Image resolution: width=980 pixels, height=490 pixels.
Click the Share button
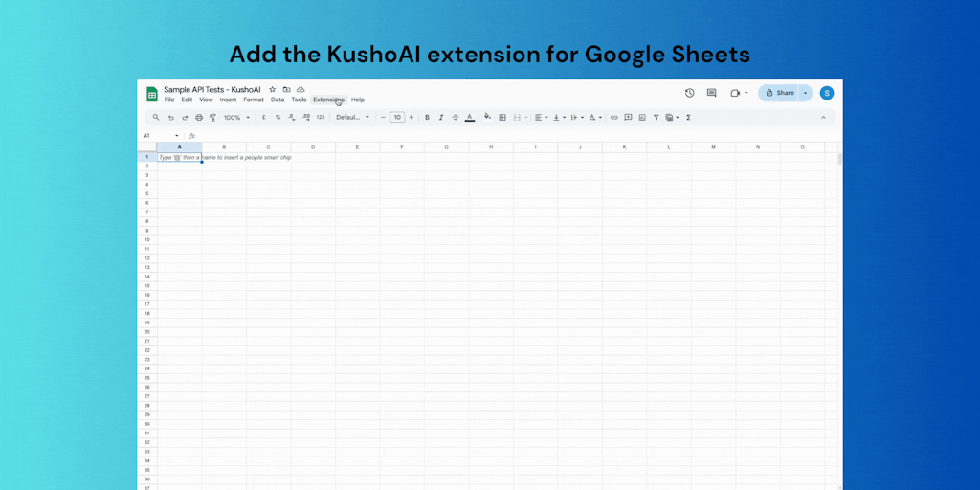click(779, 93)
